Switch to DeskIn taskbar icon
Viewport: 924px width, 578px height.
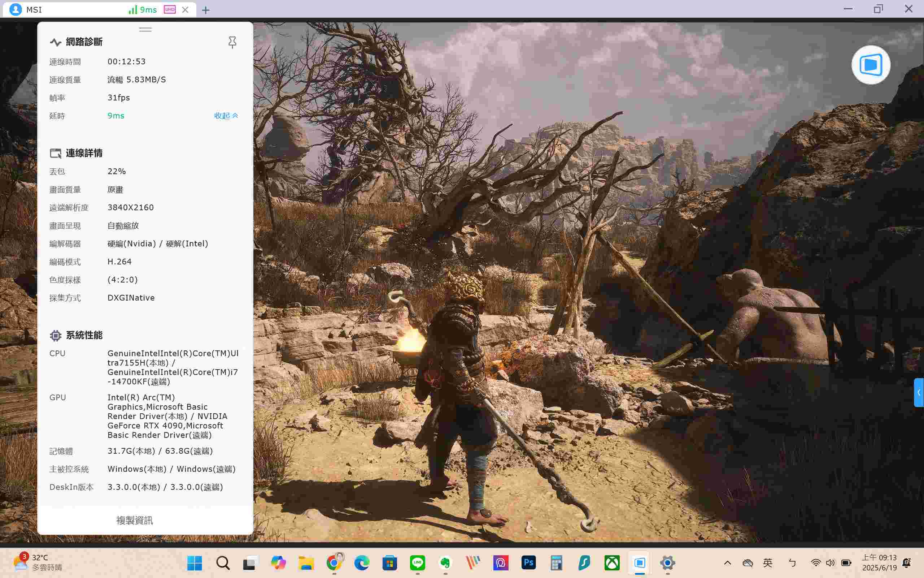pyautogui.click(x=640, y=563)
